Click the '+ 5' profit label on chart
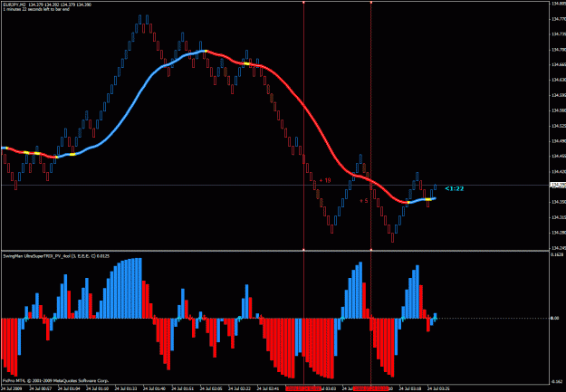This screenshot has height=392, width=566. point(364,201)
